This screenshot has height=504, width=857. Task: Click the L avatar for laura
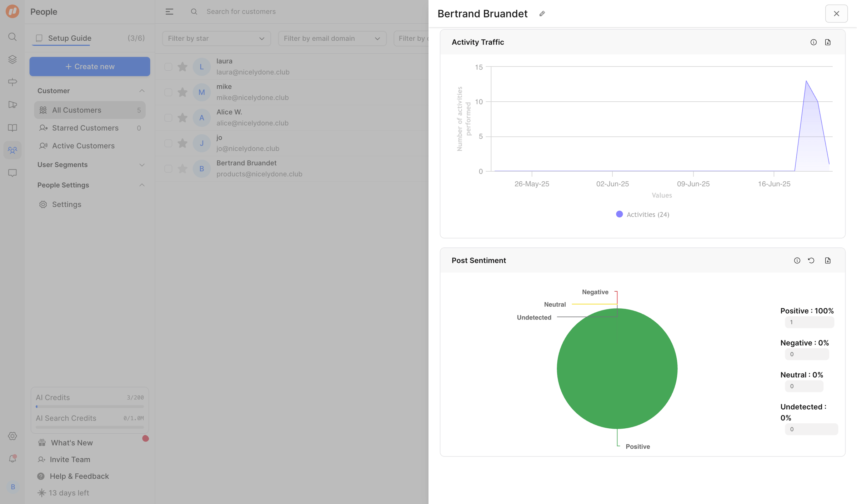point(202,67)
